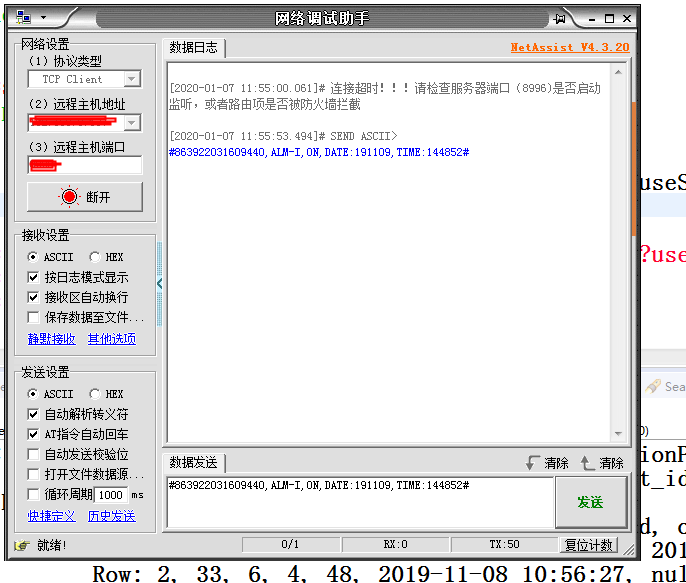The width and height of the screenshot is (686, 583).
Task: Enable 打开文件数据源 checkbox
Action: [33, 474]
